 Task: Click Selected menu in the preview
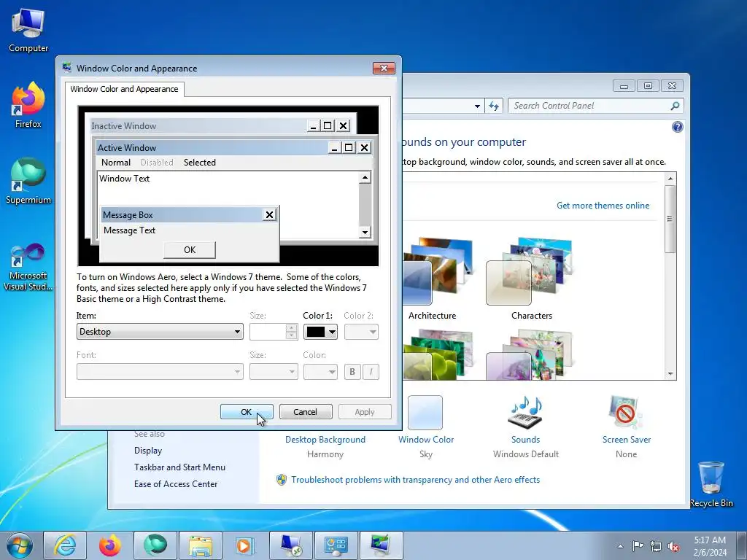[200, 163]
